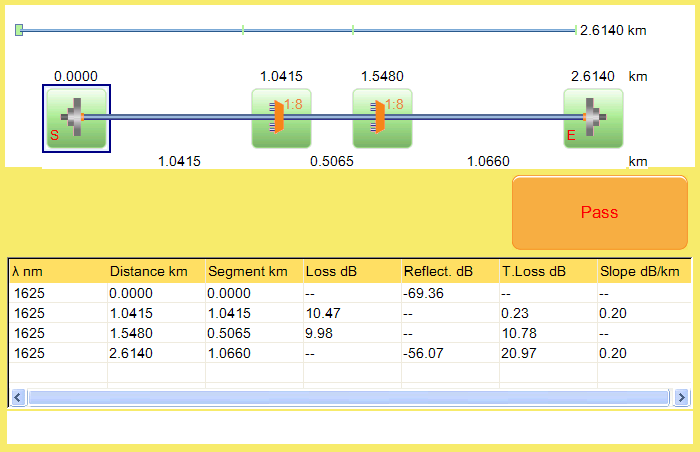Click the end marker near 2.6140 km

(x=575, y=30)
